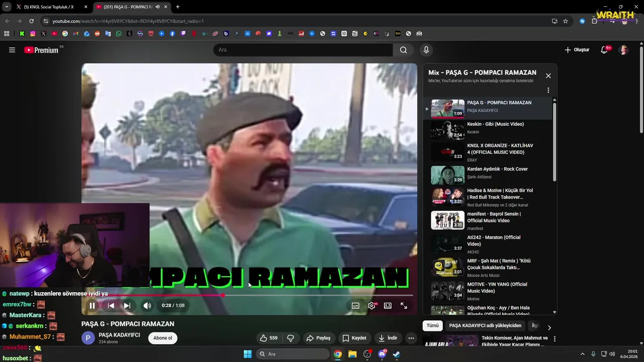Play KNGL X ORGANİZE - KATLİHAV 4

(x=488, y=152)
